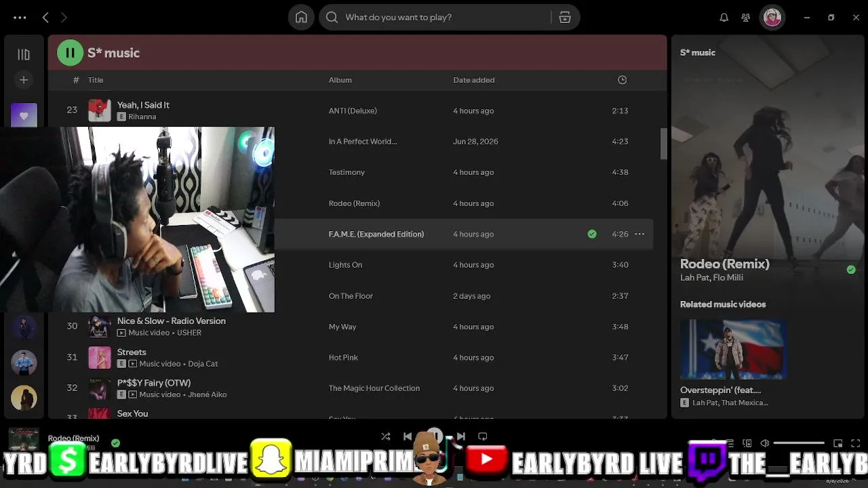Skip to the previous track
Image resolution: width=868 pixels, height=488 pixels.
coord(408,437)
